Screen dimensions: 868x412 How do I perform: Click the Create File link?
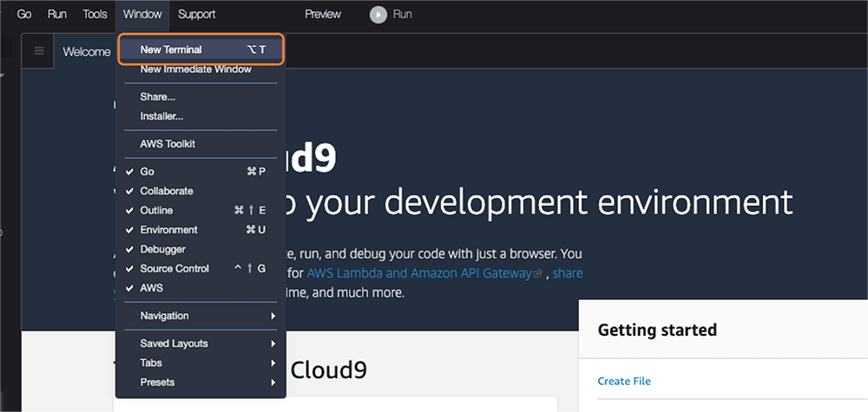click(624, 382)
